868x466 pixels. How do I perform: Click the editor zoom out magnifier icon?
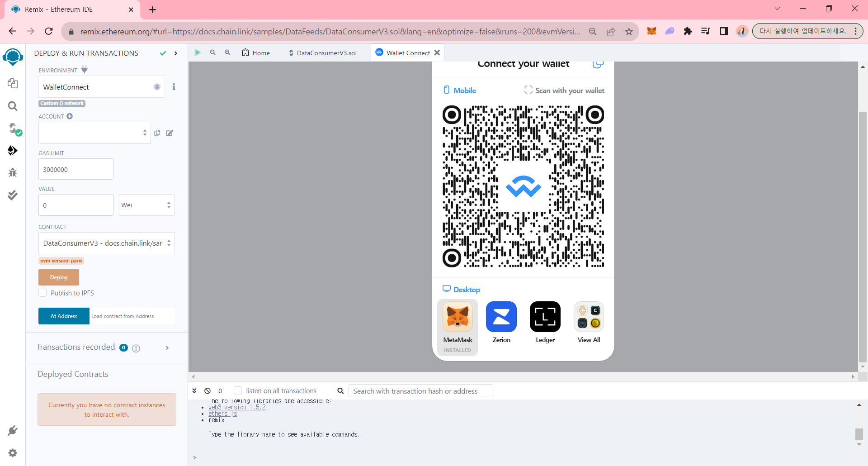(x=212, y=52)
